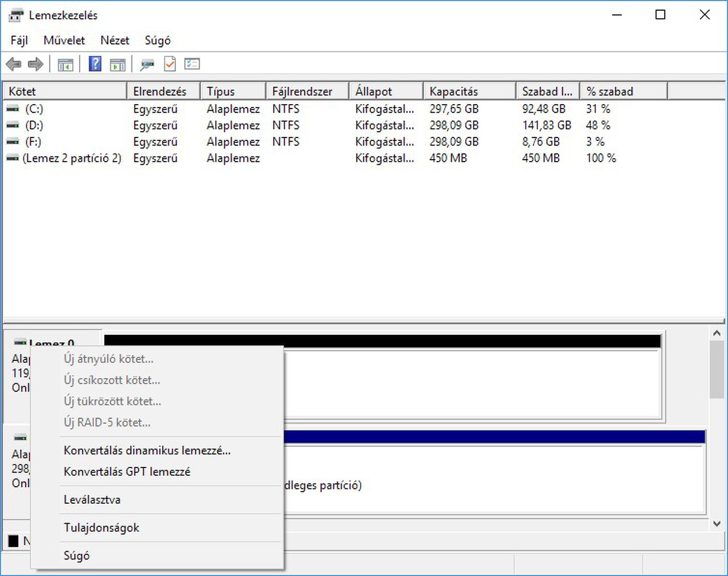Click the drive icon beside (F:)

[13, 142]
